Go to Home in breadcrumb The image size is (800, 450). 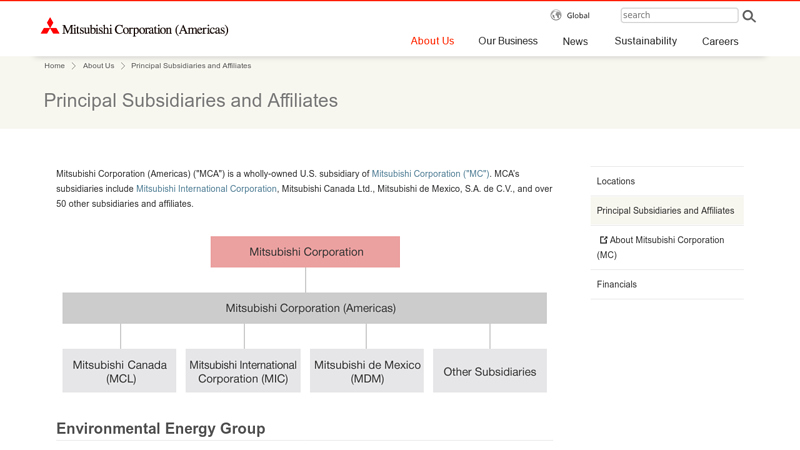click(x=55, y=66)
